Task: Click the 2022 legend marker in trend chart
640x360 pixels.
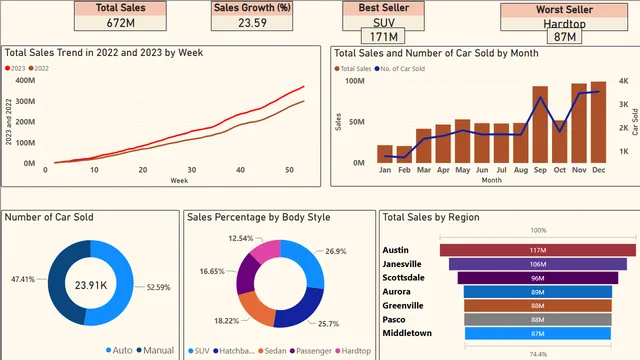Action: point(31,68)
